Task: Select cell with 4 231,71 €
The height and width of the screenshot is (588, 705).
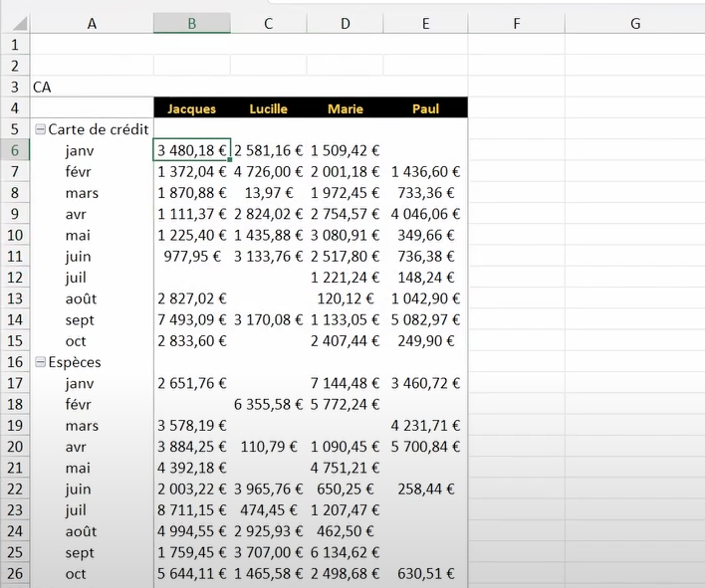Action: click(x=425, y=426)
